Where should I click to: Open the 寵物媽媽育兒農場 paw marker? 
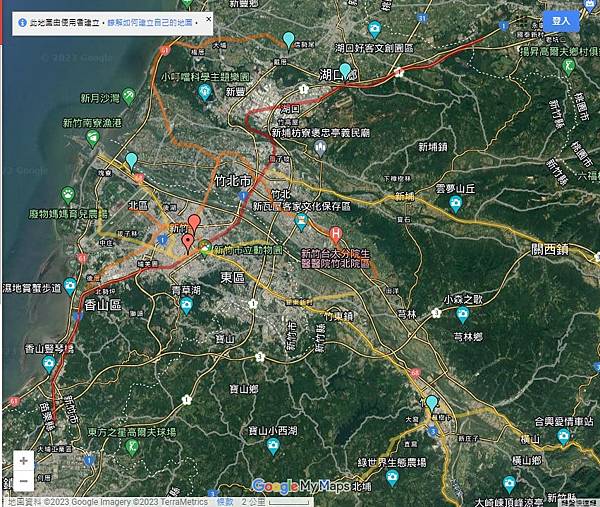(x=68, y=195)
